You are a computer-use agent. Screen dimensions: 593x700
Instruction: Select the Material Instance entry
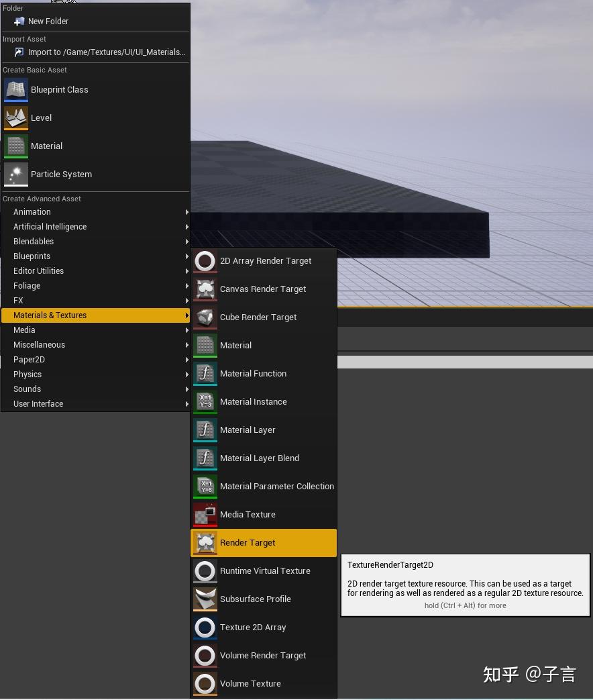pyautogui.click(x=253, y=401)
